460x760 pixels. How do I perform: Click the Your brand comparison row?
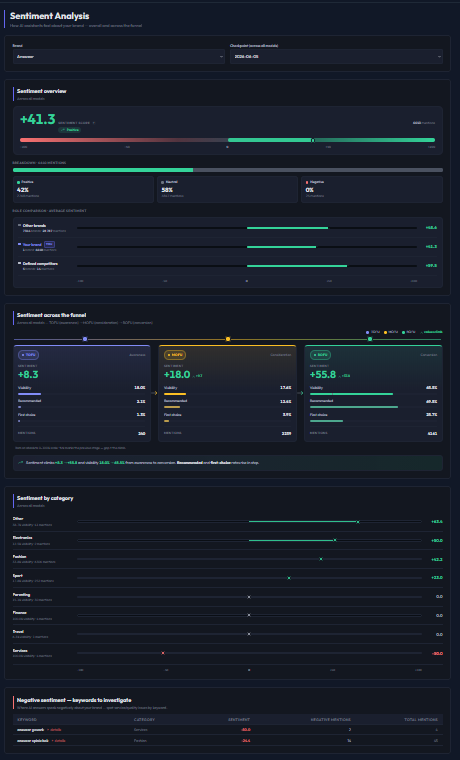click(228, 247)
